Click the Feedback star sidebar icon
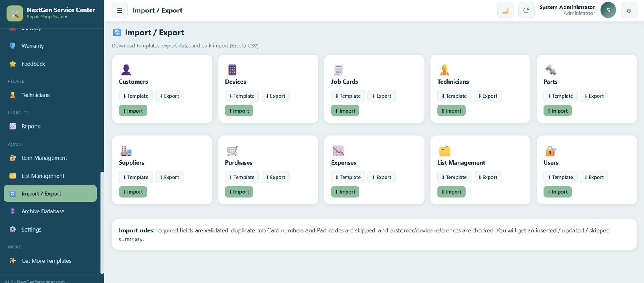Screen dimensions: 644x283 pos(12,64)
